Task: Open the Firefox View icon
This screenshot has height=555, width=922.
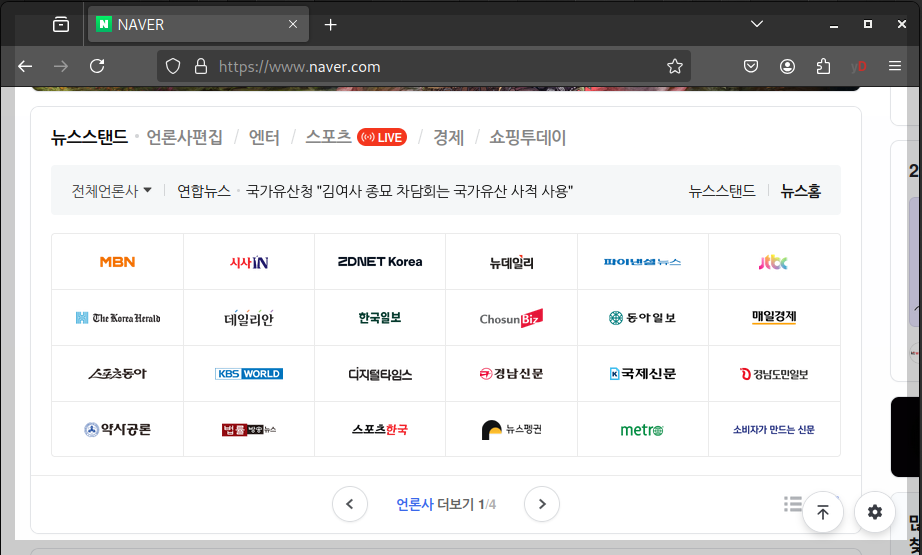Action: click(61, 25)
